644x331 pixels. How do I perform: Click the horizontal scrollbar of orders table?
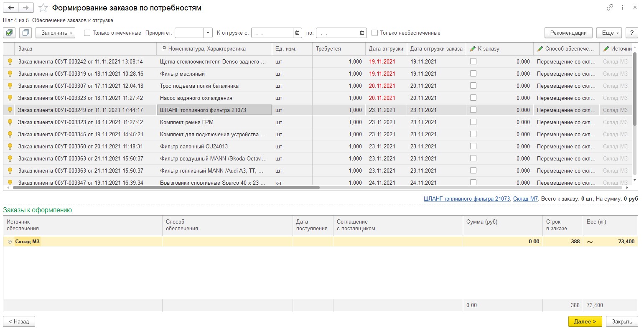click(167, 188)
